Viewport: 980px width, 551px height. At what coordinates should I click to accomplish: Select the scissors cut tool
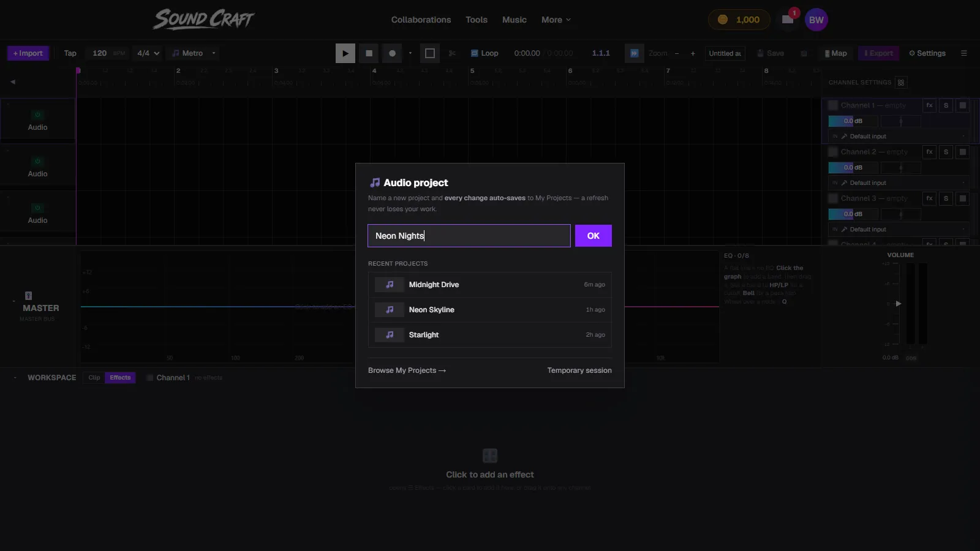[x=452, y=53]
